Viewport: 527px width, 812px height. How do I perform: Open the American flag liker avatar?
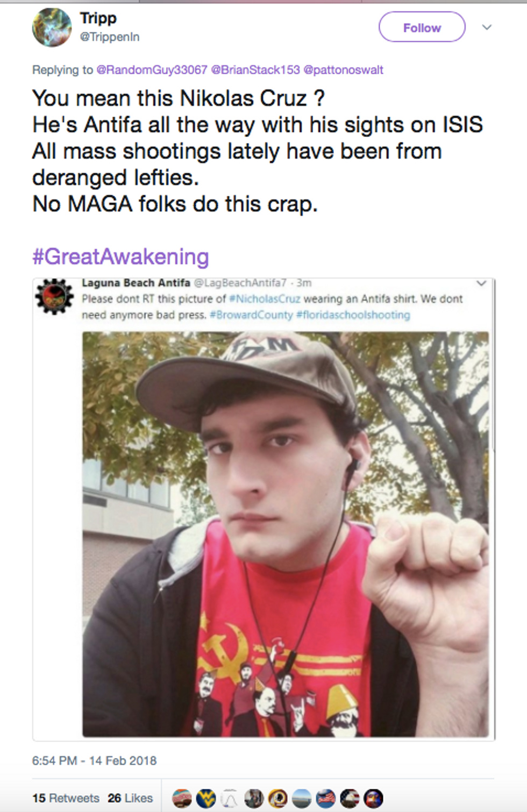(326, 799)
